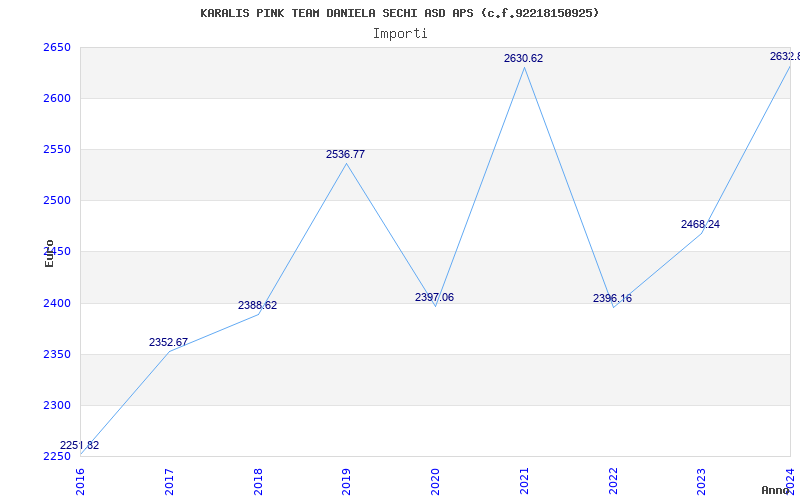This screenshot has height=500, width=800.
Task: Select the 2630.62 value label
Action: 523,59
